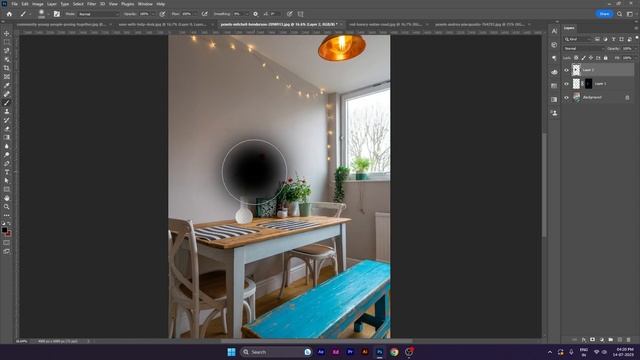Toggle layer filtering on/off switch
Screen dimensions: 640x360
tap(637, 38)
